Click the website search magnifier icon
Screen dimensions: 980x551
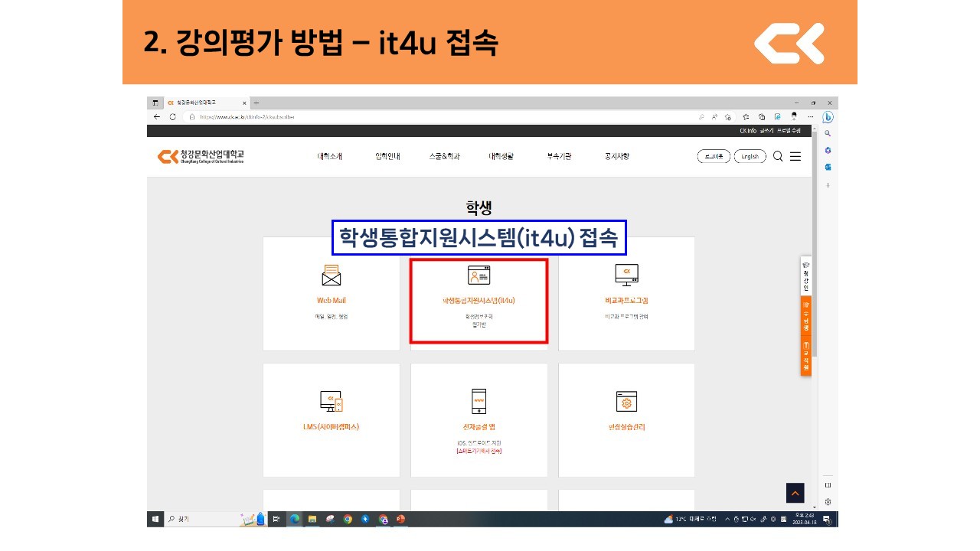pyautogui.click(x=778, y=156)
